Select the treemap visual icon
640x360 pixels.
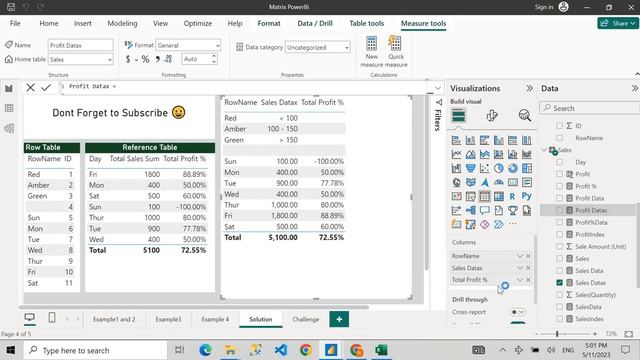click(527, 168)
